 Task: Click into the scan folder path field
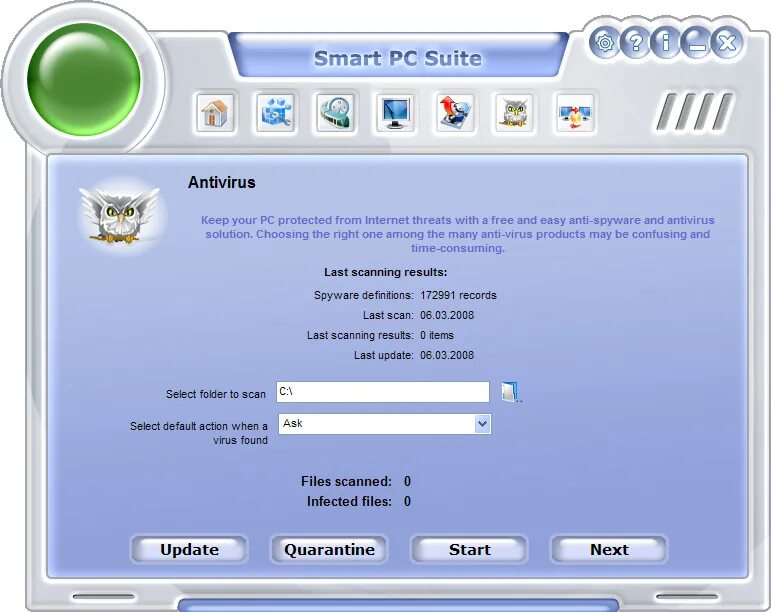click(x=383, y=392)
